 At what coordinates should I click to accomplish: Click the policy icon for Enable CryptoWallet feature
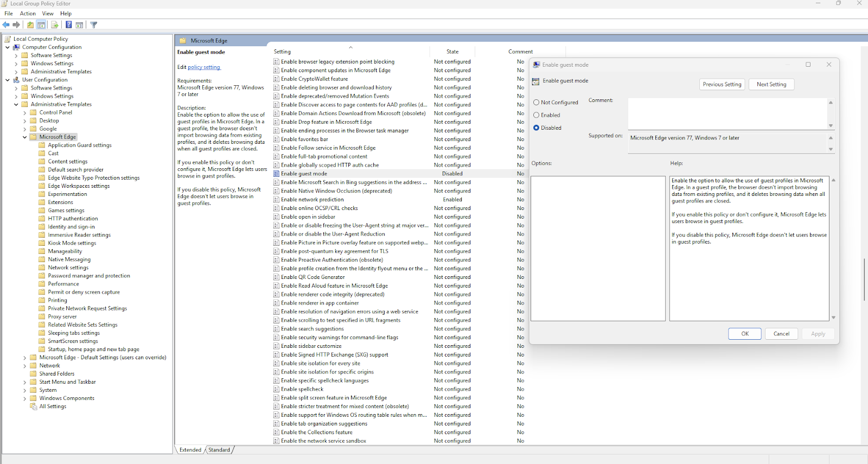[277, 79]
